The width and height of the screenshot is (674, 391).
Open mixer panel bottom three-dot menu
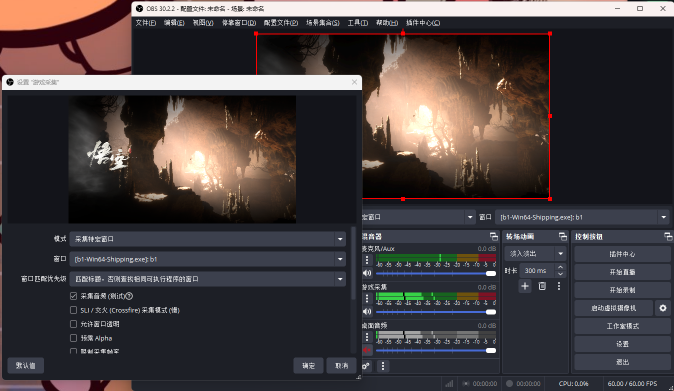(x=383, y=366)
